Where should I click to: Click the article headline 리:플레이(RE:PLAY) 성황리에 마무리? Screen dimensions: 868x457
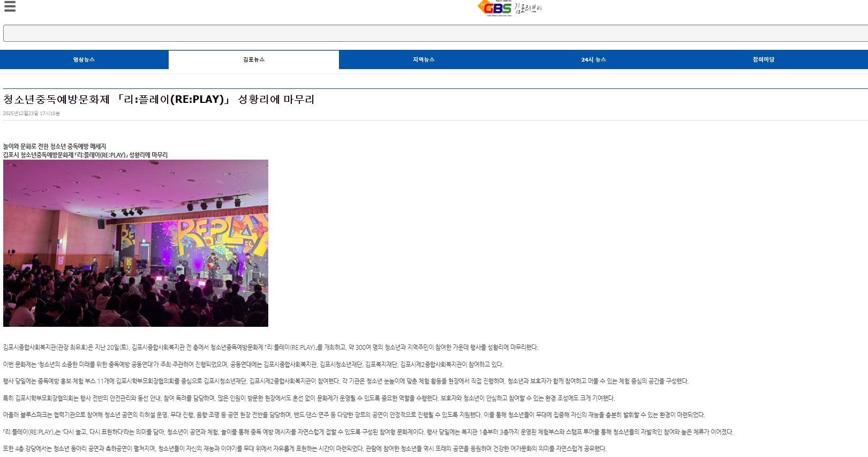point(159,99)
